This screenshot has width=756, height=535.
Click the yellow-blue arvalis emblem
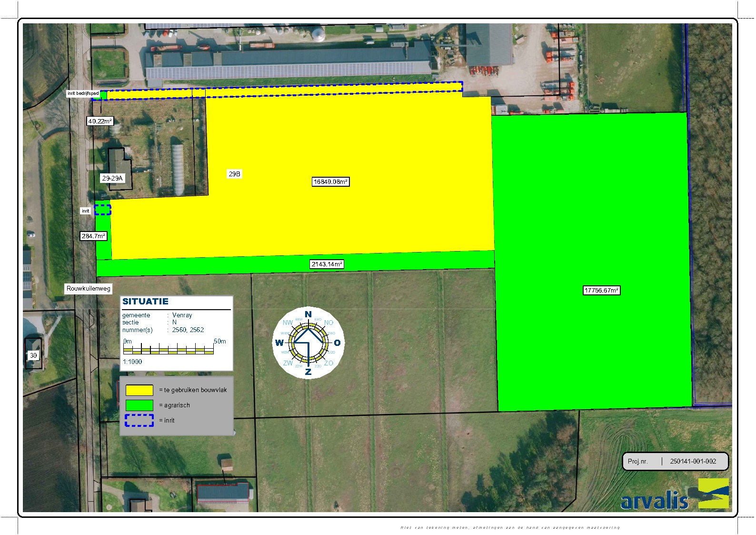pyautogui.click(x=713, y=494)
